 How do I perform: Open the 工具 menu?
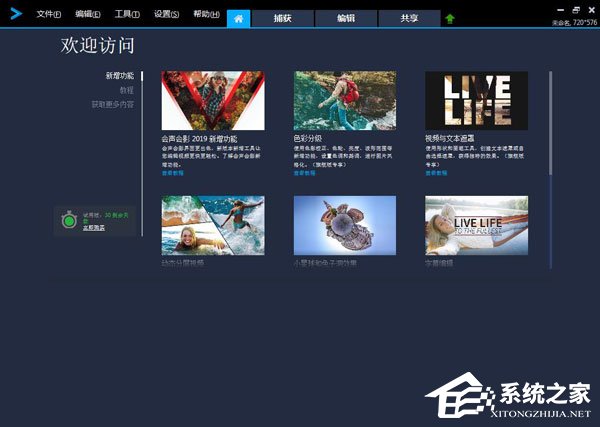coord(127,14)
